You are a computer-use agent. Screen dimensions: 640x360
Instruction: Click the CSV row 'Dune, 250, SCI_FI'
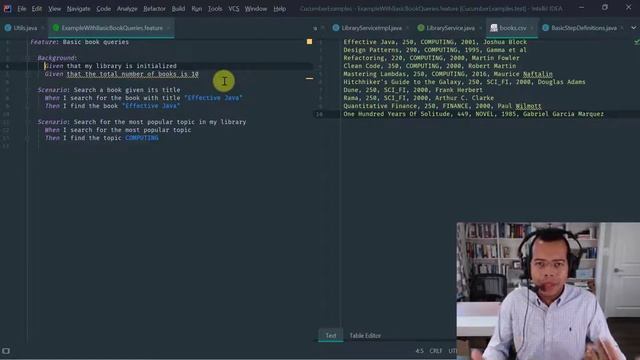413,90
